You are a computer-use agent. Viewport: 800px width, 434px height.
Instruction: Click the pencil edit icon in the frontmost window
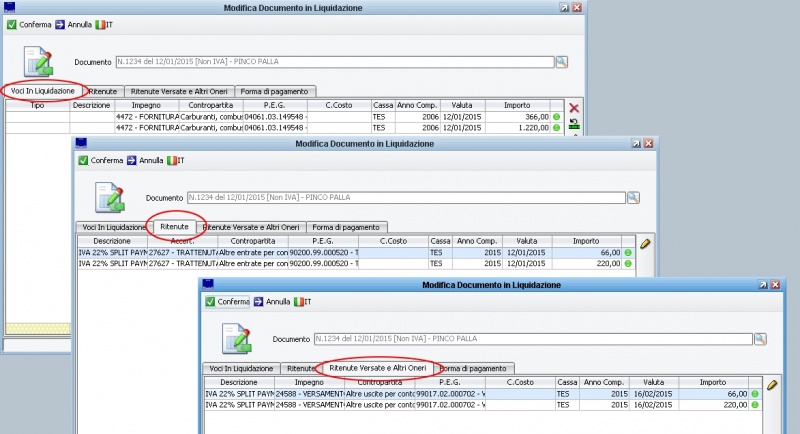tap(771, 384)
